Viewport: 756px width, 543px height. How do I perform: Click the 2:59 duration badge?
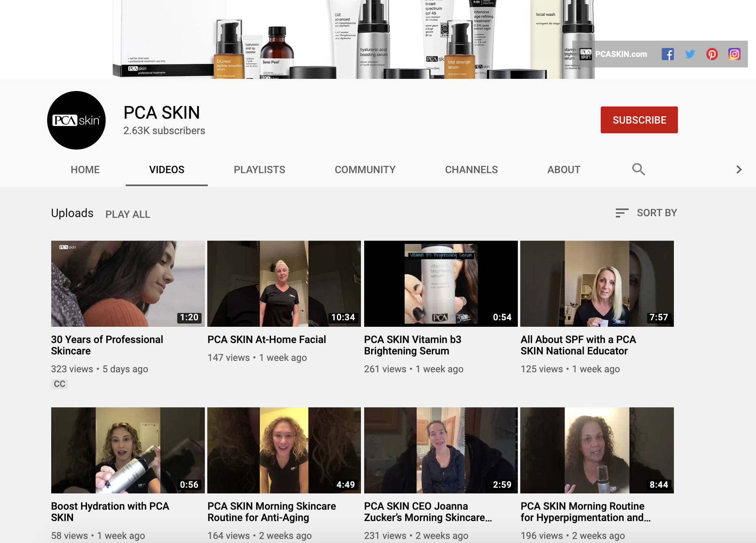[502, 484]
